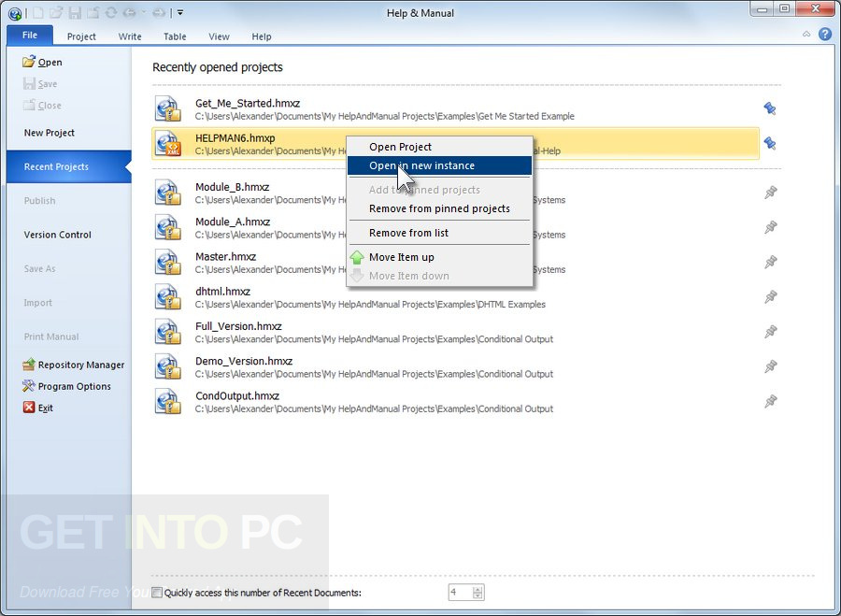Click the spinner arrows of Recent Documents count

point(478,593)
